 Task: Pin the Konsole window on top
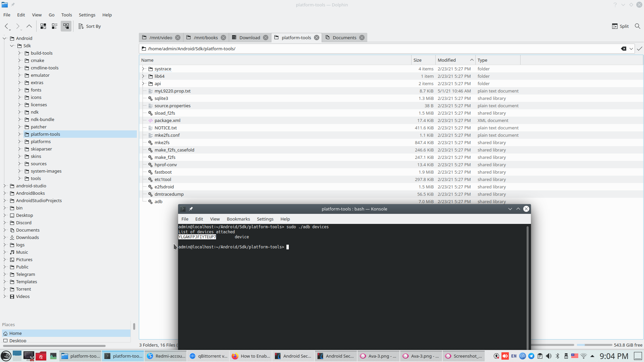tap(191, 209)
